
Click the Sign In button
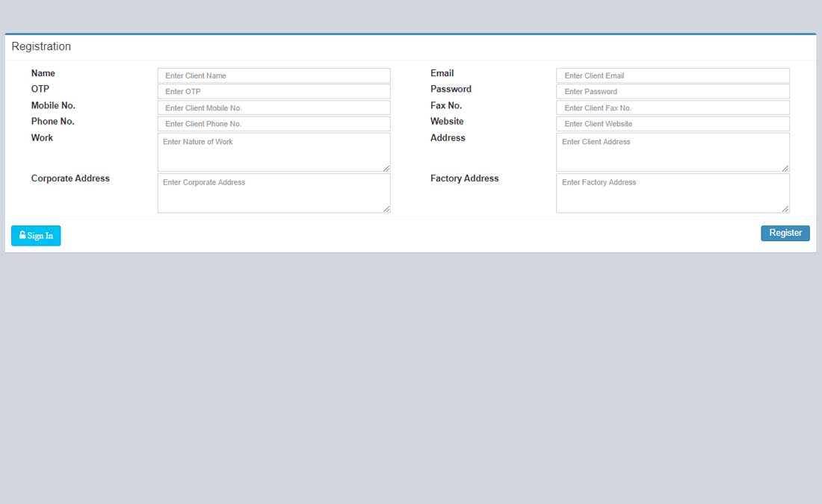(x=35, y=235)
